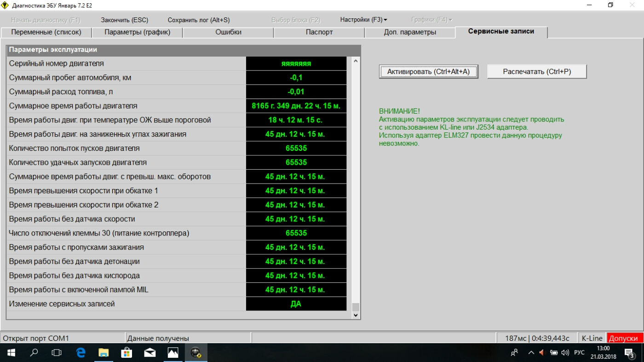Show hidden tray icons chevron
Viewport: 644px width, 362px height.
pyautogui.click(x=531, y=353)
